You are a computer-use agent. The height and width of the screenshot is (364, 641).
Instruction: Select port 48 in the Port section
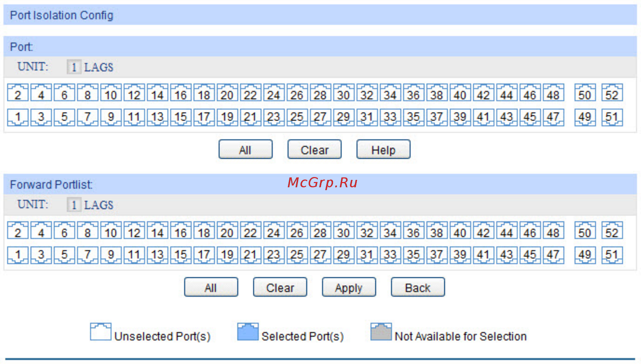(x=554, y=93)
